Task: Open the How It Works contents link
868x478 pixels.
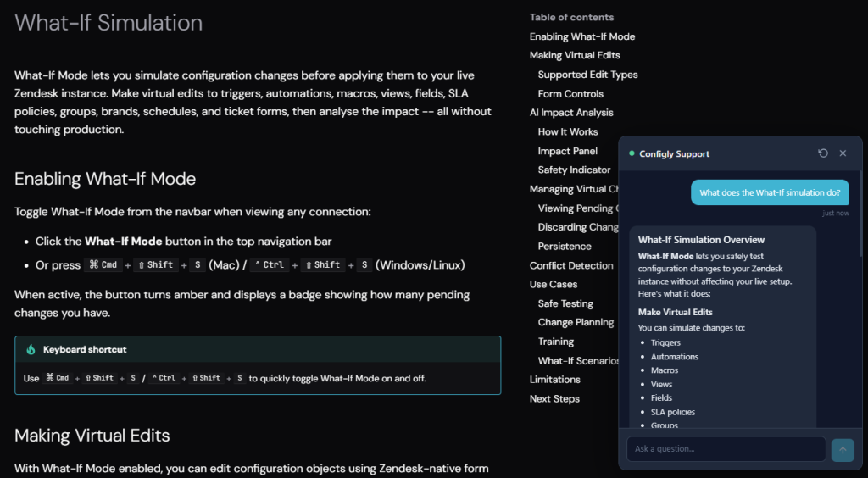Action: pos(567,132)
